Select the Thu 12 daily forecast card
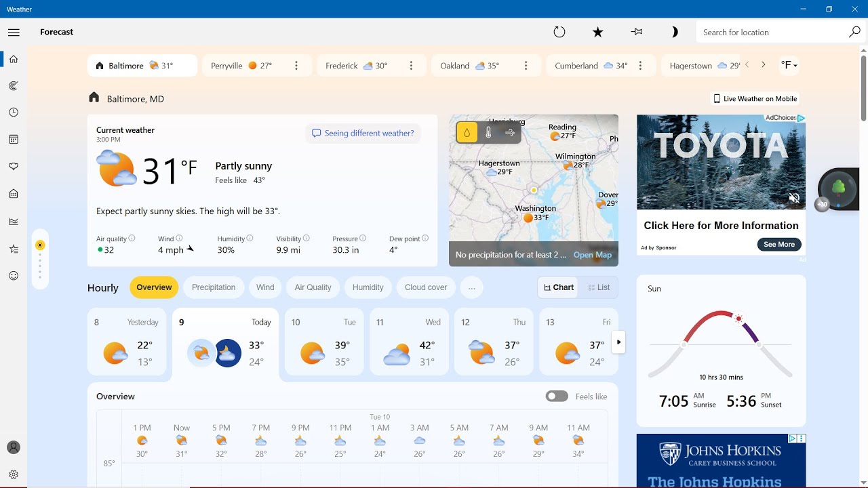868x488 pixels. [x=494, y=342]
